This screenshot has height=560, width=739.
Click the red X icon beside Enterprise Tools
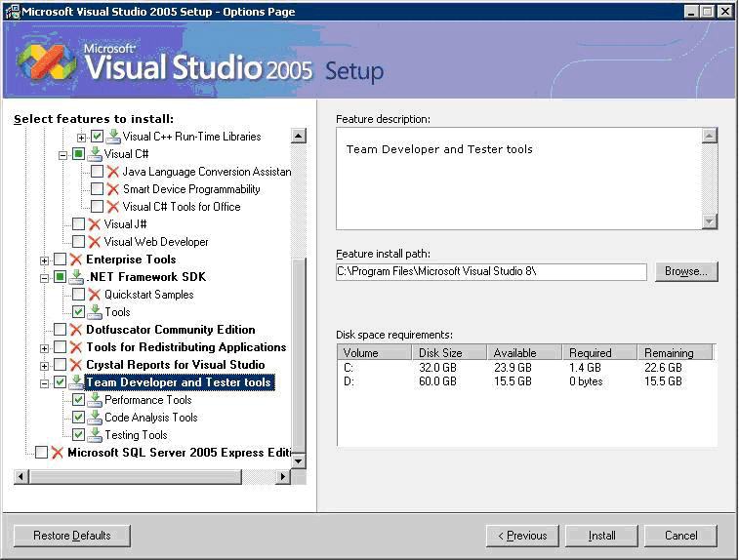76,260
